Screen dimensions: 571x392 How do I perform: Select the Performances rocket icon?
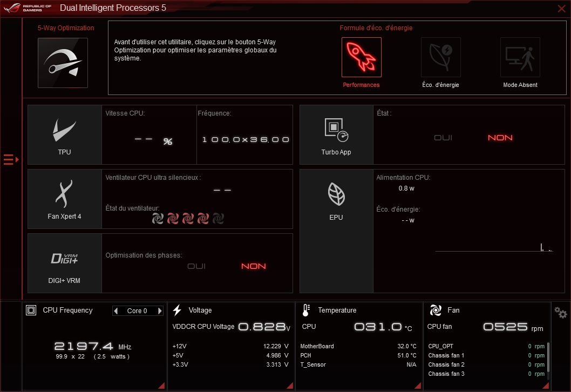[361, 57]
